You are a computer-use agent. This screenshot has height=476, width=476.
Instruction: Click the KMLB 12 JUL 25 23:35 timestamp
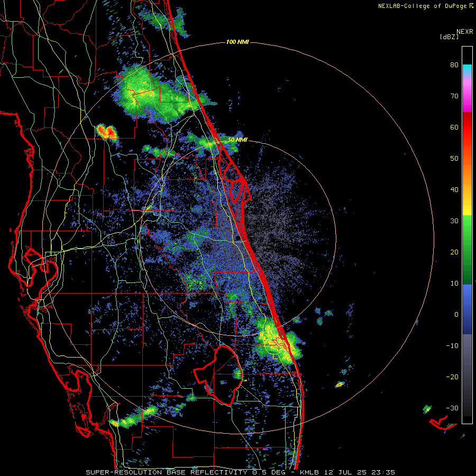(347, 472)
